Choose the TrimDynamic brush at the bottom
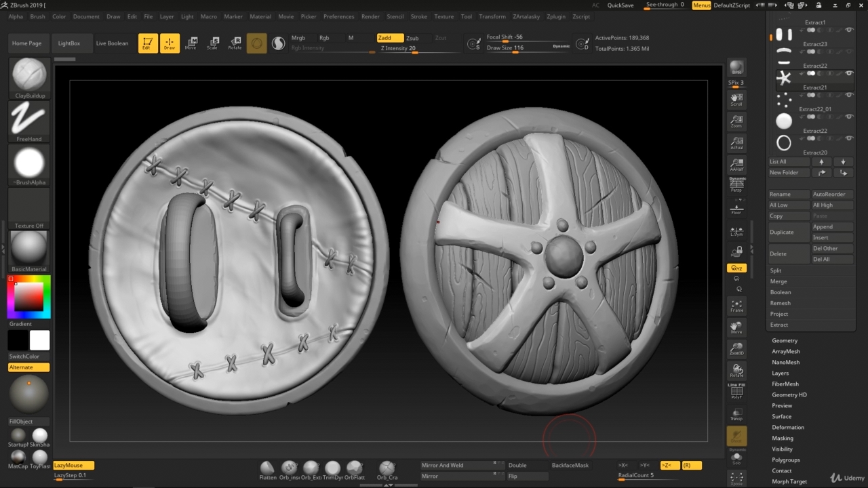The image size is (868, 488). tap(332, 469)
